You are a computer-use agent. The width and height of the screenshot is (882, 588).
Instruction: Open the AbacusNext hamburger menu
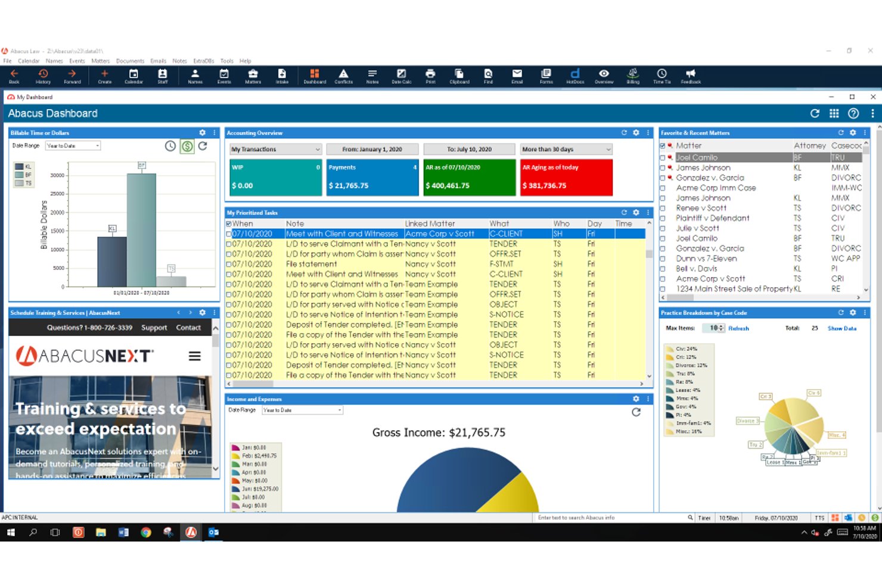point(194,356)
